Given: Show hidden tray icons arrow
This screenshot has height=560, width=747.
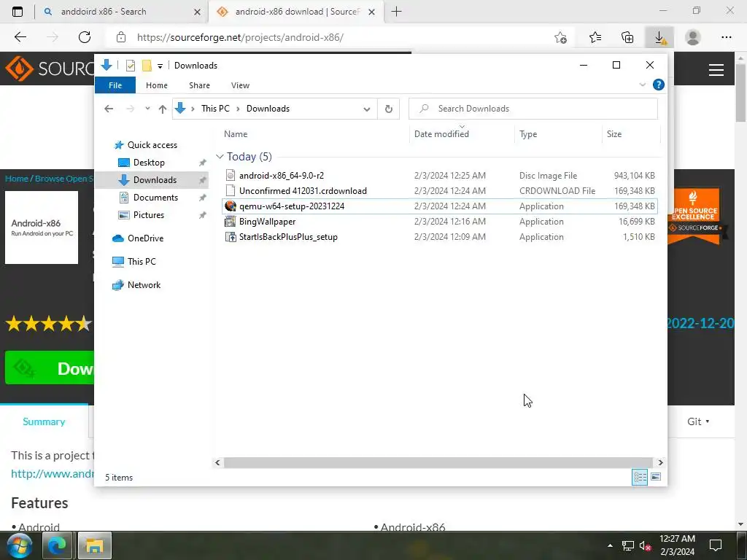Looking at the screenshot, I should (611, 545).
